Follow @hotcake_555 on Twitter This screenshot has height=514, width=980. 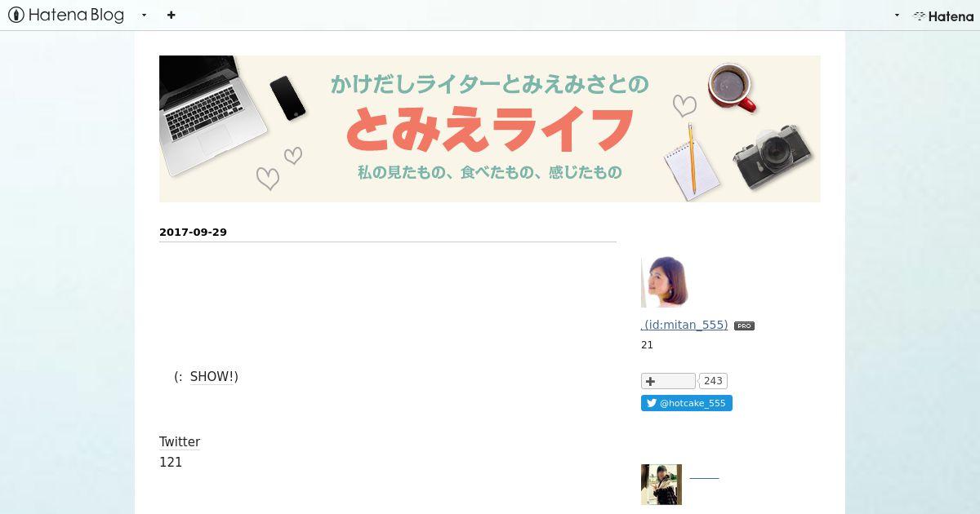(687, 403)
